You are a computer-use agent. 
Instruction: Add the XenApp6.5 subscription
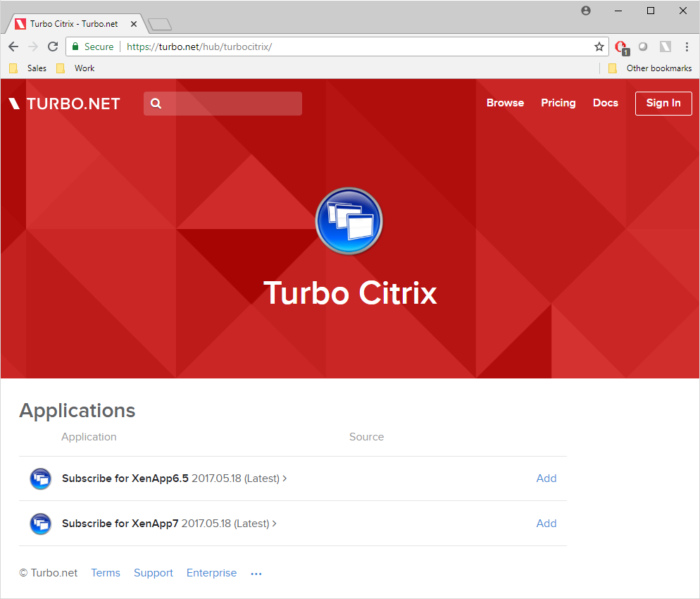click(x=546, y=478)
